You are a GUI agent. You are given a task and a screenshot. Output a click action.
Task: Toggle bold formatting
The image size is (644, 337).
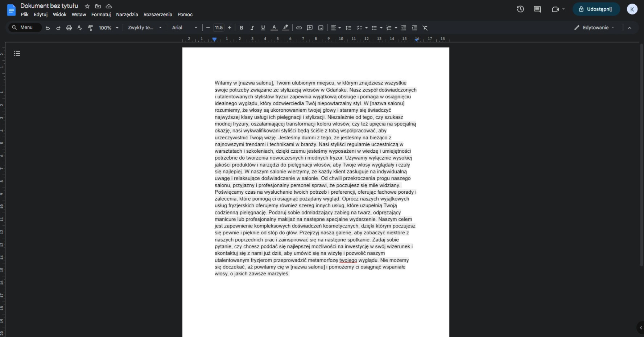(x=241, y=28)
